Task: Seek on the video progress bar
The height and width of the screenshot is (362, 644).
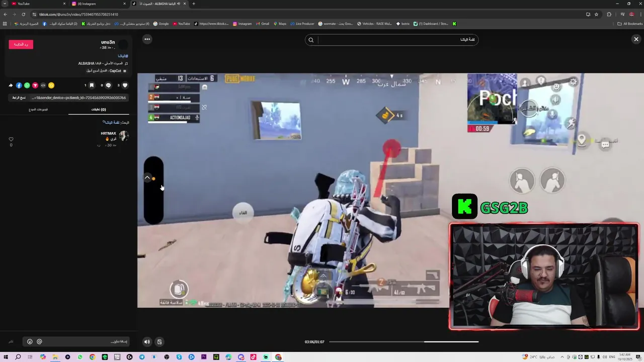Action: click(404, 342)
